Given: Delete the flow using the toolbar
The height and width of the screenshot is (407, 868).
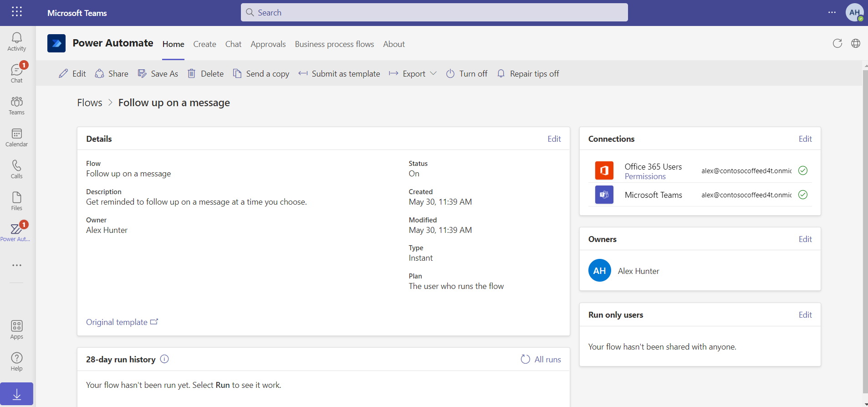Looking at the screenshot, I should pos(206,73).
